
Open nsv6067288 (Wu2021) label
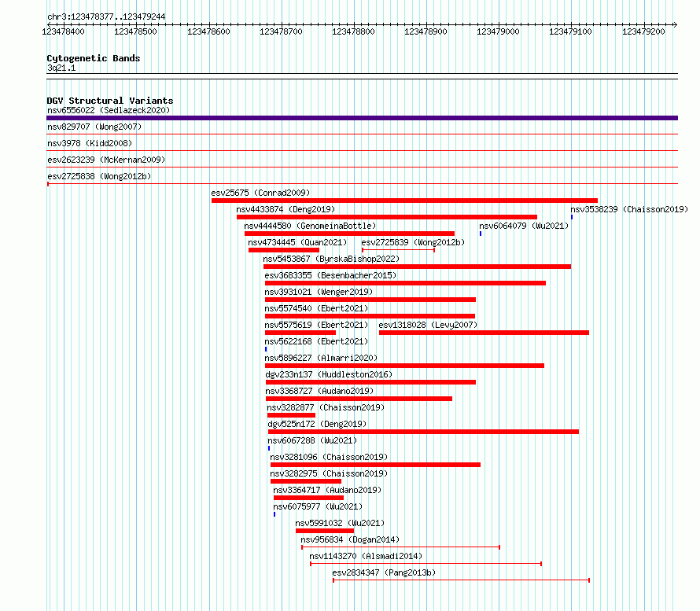pos(312,440)
